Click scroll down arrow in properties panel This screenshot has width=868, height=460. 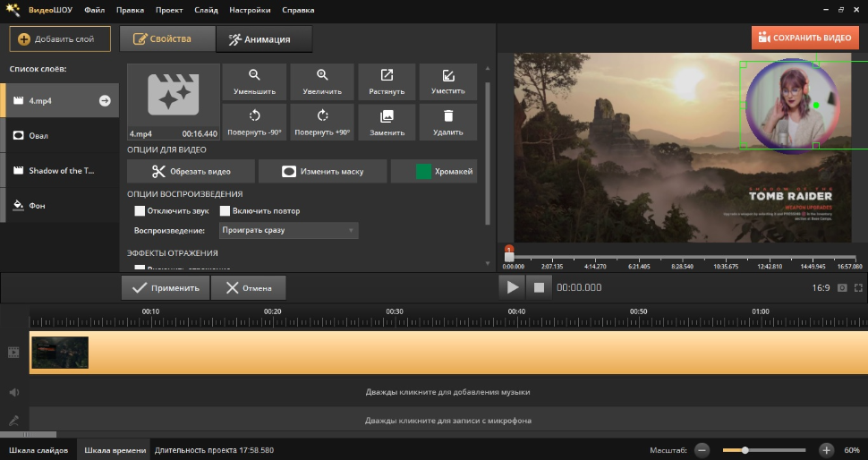488,264
